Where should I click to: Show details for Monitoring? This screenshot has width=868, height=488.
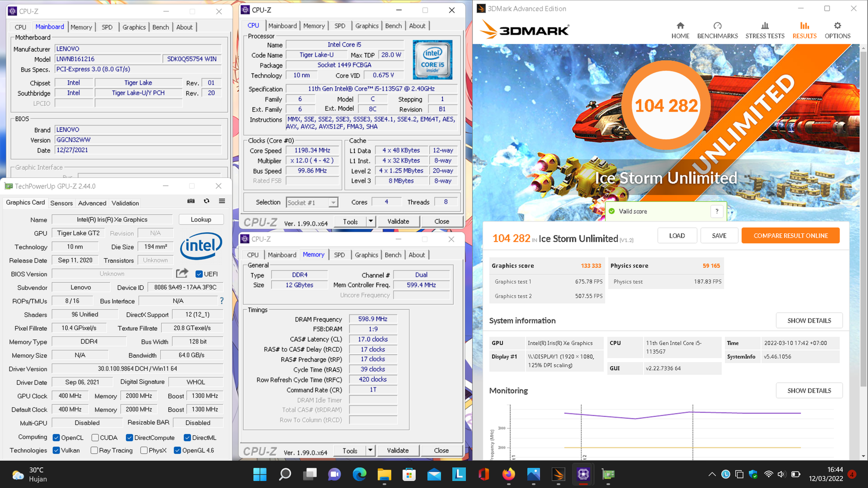point(809,390)
